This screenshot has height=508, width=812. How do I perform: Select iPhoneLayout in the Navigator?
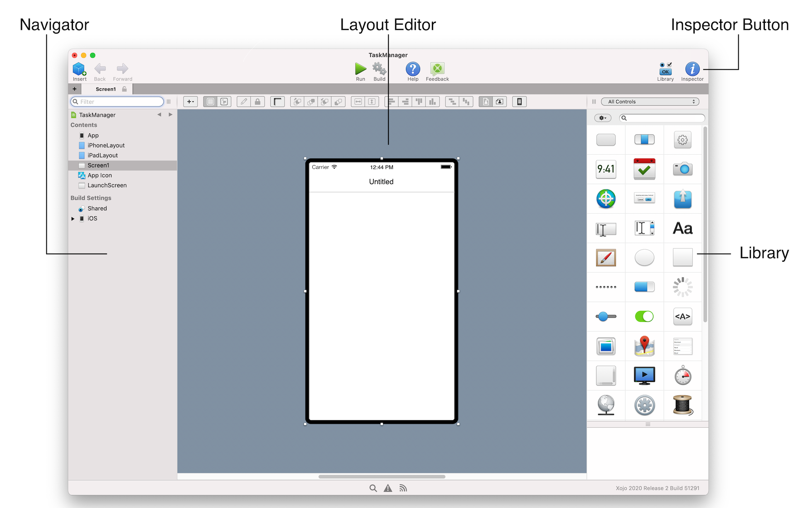tap(106, 146)
